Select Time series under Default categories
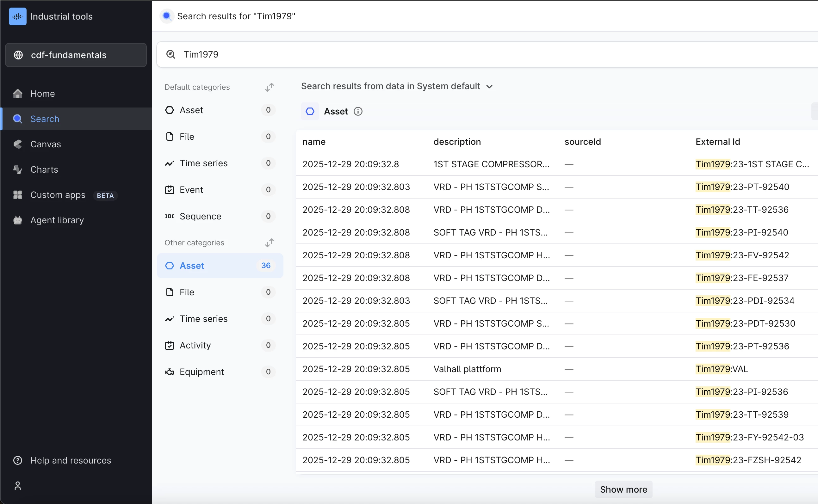This screenshot has width=818, height=504. click(203, 163)
